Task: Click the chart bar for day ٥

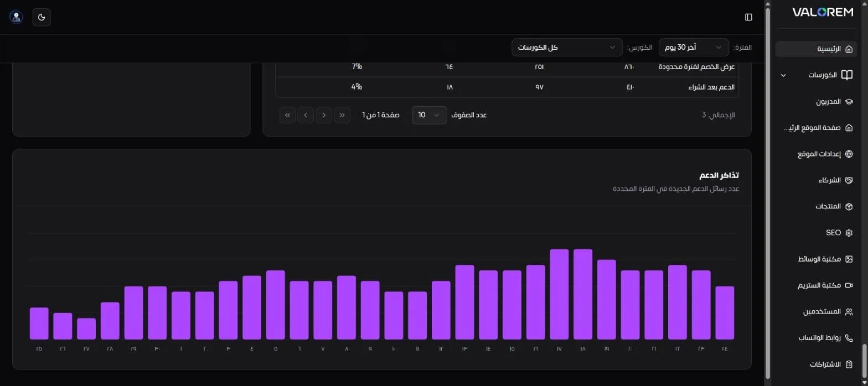Action: point(276,305)
